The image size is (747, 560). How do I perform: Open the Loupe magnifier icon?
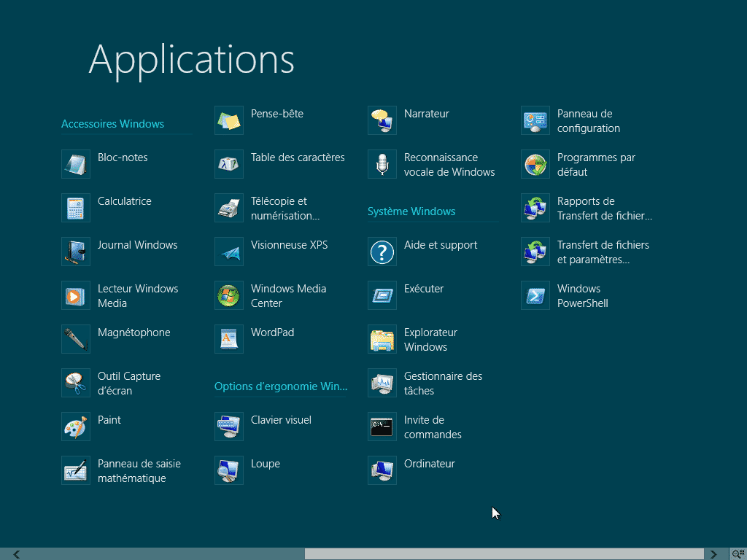tap(229, 471)
